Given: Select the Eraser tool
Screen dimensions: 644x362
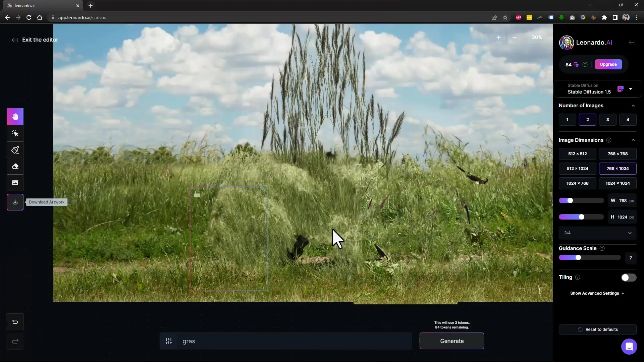Looking at the screenshot, I should click(15, 167).
